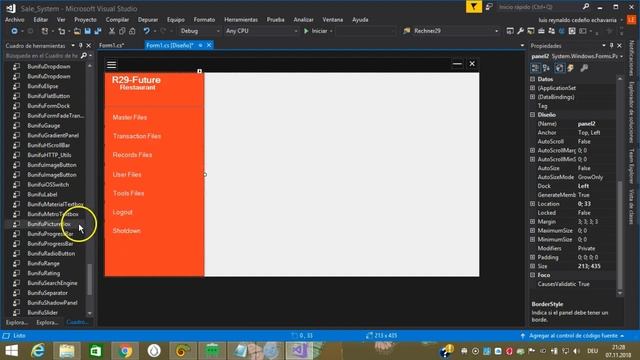
Task: Open Internet Explorer from taskbar
Action: [38, 351]
